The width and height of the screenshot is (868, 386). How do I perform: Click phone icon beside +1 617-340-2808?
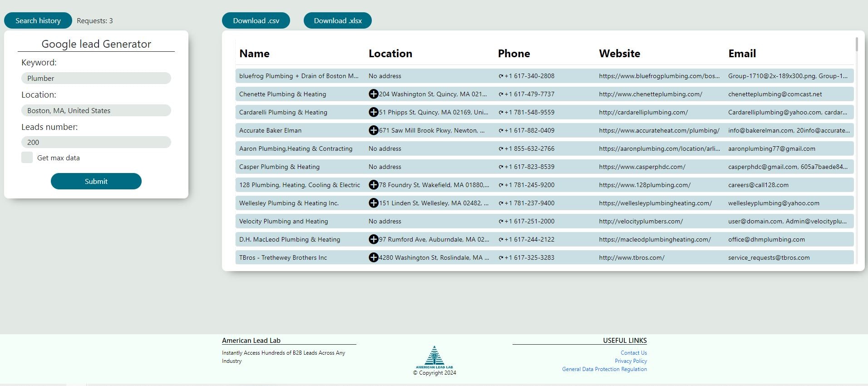pos(501,76)
